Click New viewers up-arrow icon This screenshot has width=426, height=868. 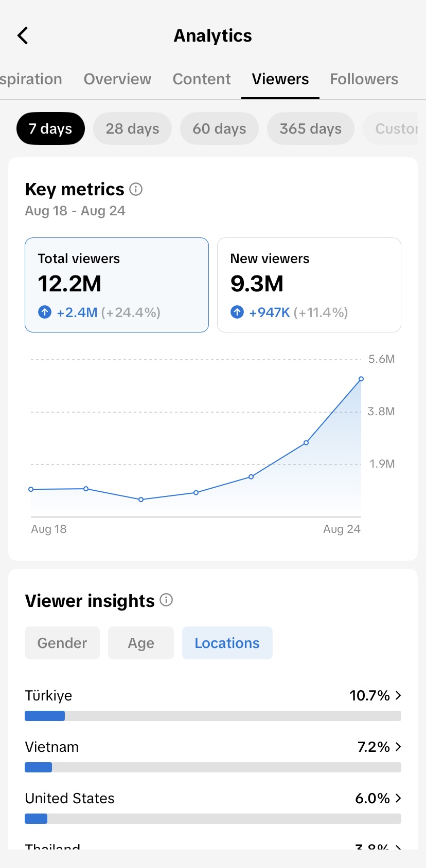(237, 312)
